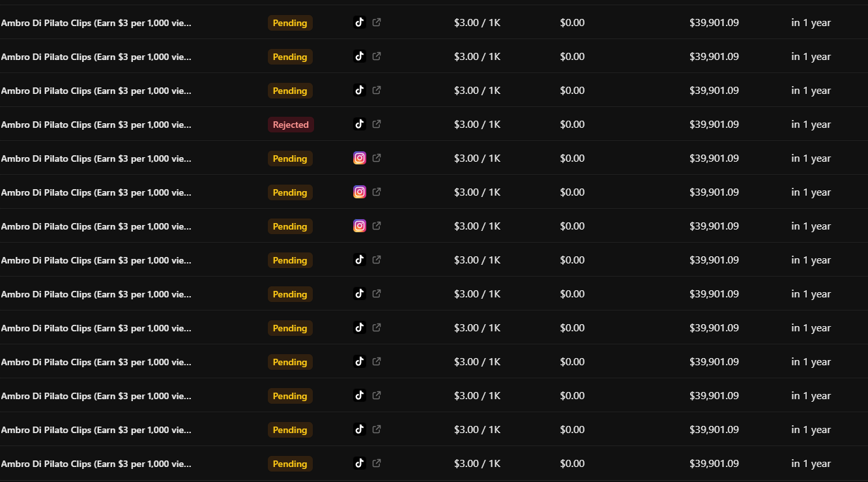Click the $39,901.09 amount in the Rejected row
The width and height of the screenshot is (868, 482).
click(x=714, y=125)
